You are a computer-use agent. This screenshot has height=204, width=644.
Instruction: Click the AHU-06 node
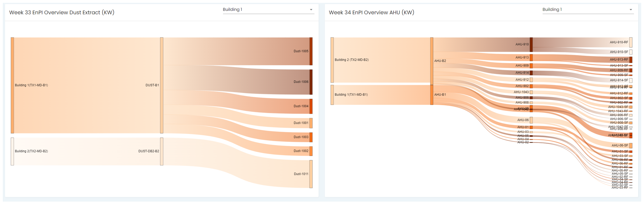[x=531, y=120]
